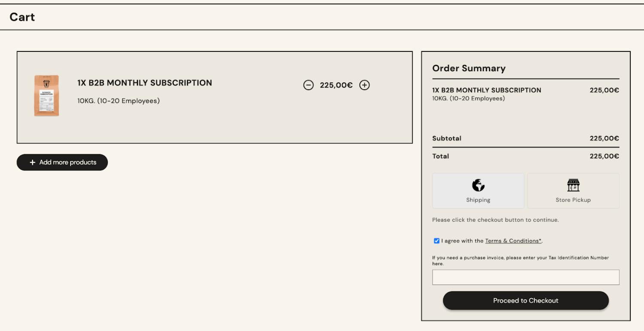Choose the Store Pickup storefront icon
This screenshot has height=331, width=644.
573,185
